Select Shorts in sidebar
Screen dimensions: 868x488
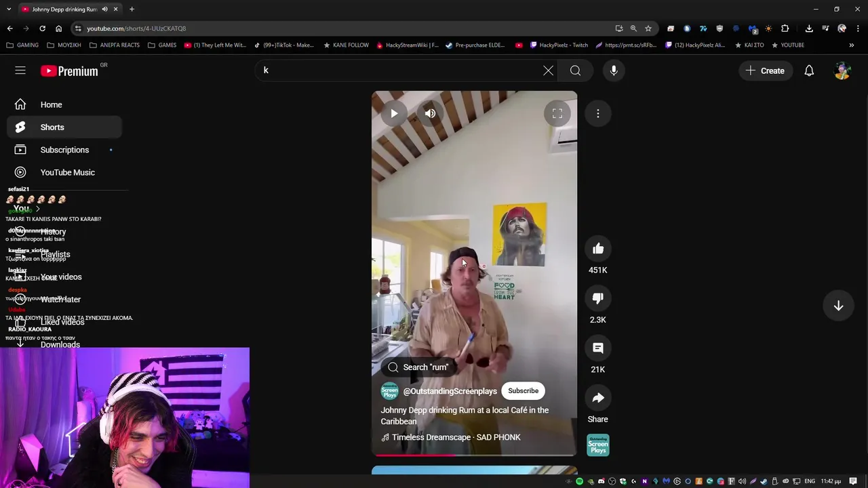pyautogui.click(x=64, y=127)
